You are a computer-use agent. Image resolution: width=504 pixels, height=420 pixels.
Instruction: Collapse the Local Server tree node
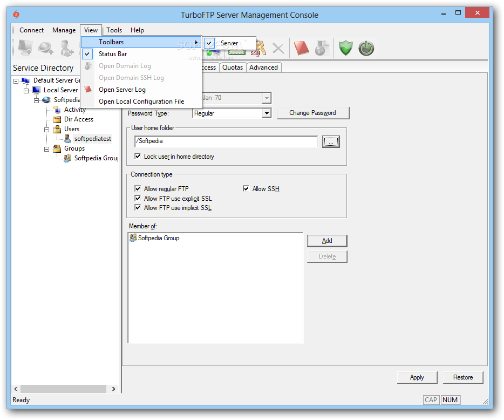click(x=26, y=91)
